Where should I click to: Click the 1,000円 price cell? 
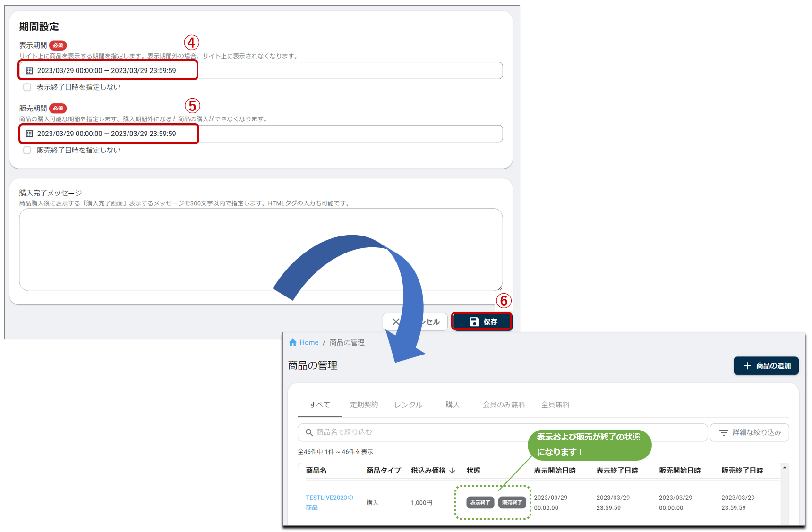[421, 503]
